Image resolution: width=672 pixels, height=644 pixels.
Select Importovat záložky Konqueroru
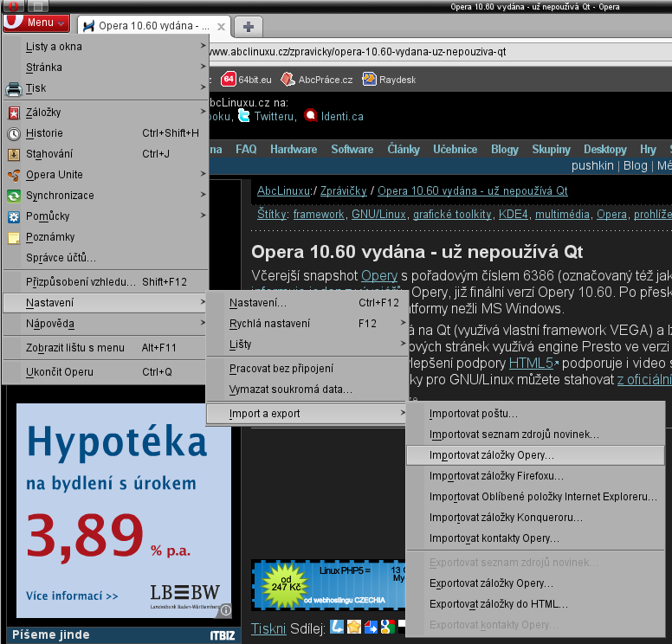point(535,518)
